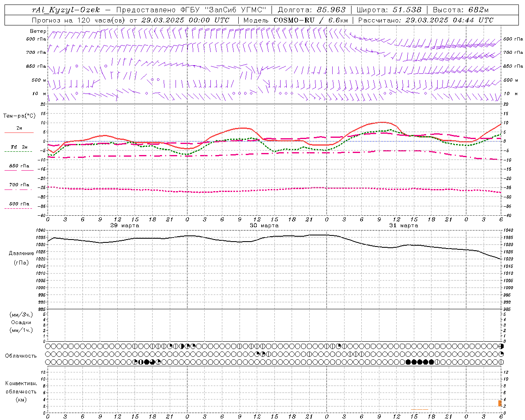Click the (мм/3ч.) precipitation unit label
The width and height of the screenshot is (525, 420).
[x=21, y=315]
